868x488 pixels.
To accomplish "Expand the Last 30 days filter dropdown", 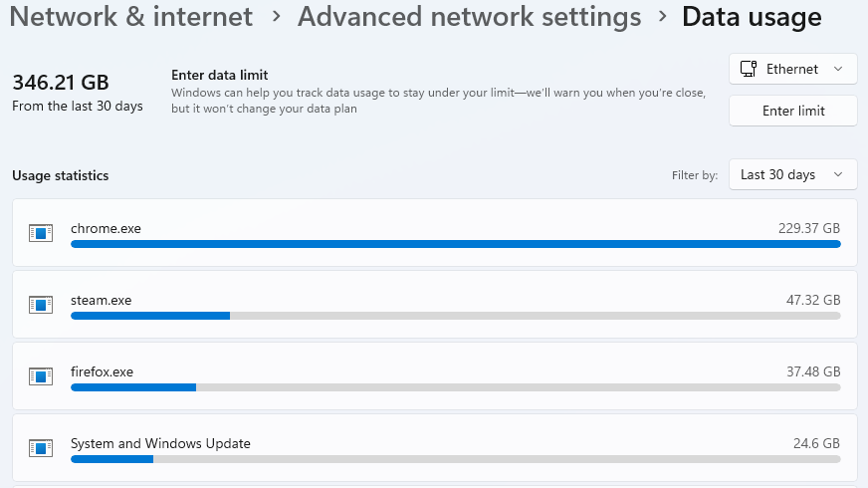I will coord(792,174).
